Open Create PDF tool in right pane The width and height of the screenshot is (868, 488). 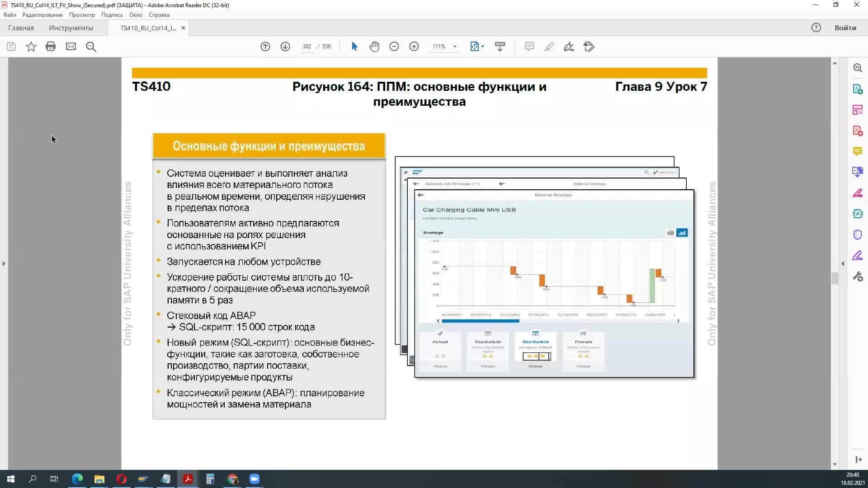(x=858, y=131)
